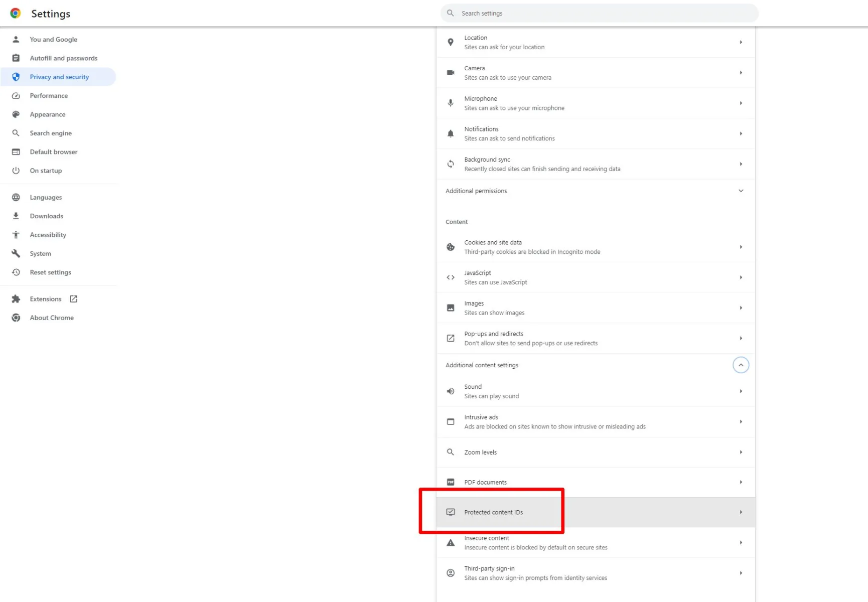Click the On startup power icon
The height and width of the screenshot is (602, 868).
(16, 171)
